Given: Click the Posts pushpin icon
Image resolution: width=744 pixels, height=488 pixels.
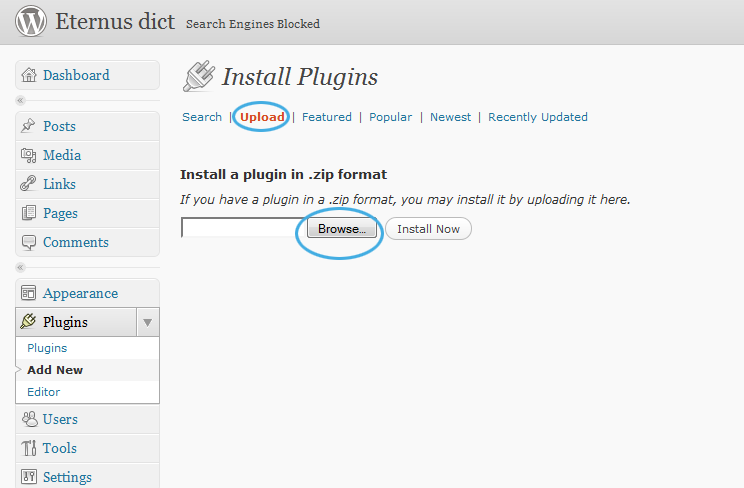Looking at the screenshot, I should click(28, 126).
